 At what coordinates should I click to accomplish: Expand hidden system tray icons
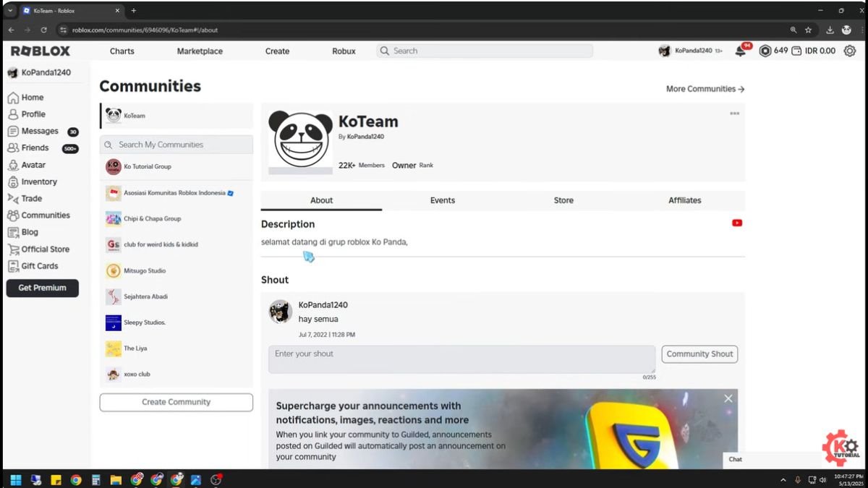pos(783,479)
